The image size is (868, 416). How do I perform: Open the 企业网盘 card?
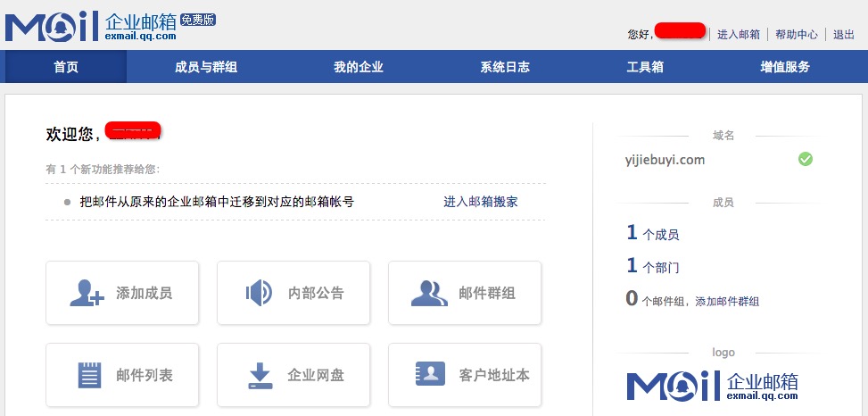click(x=293, y=375)
